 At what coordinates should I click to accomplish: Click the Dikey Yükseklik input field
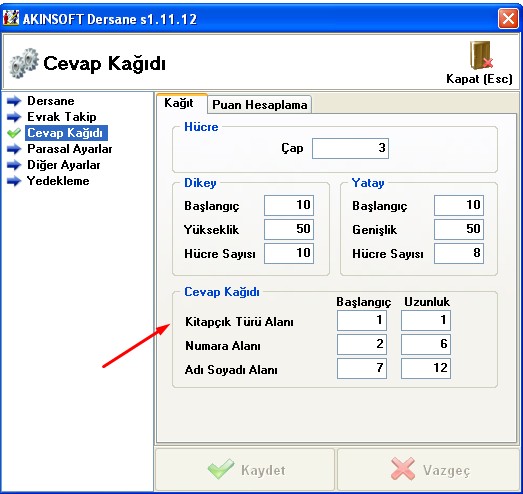pyautogui.click(x=289, y=229)
